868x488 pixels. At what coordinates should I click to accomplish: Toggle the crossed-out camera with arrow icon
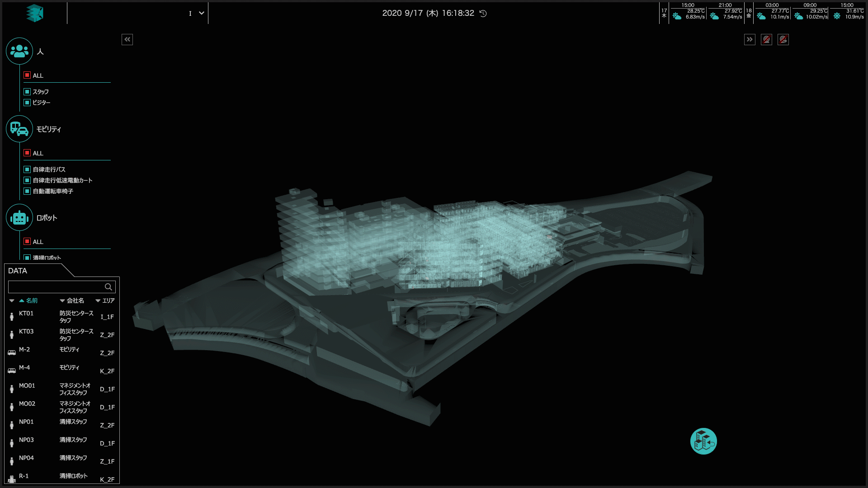click(783, 39)
